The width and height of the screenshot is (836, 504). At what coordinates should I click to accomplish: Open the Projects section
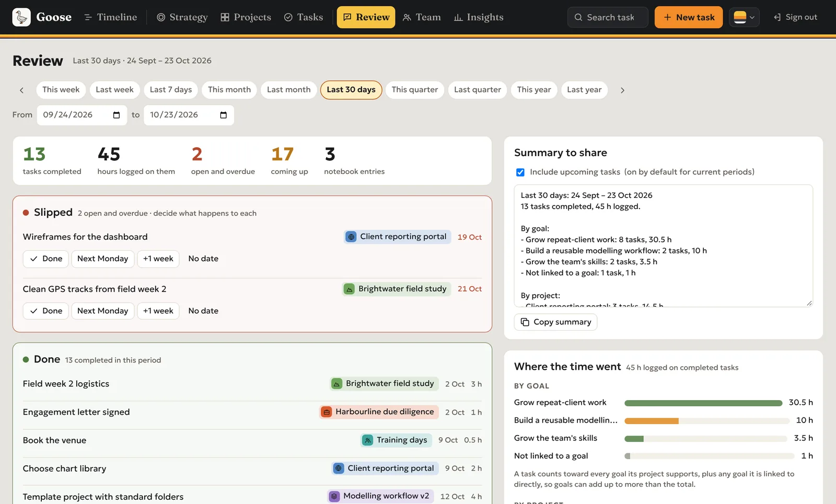pyautogui.click(x=246, y=17)
